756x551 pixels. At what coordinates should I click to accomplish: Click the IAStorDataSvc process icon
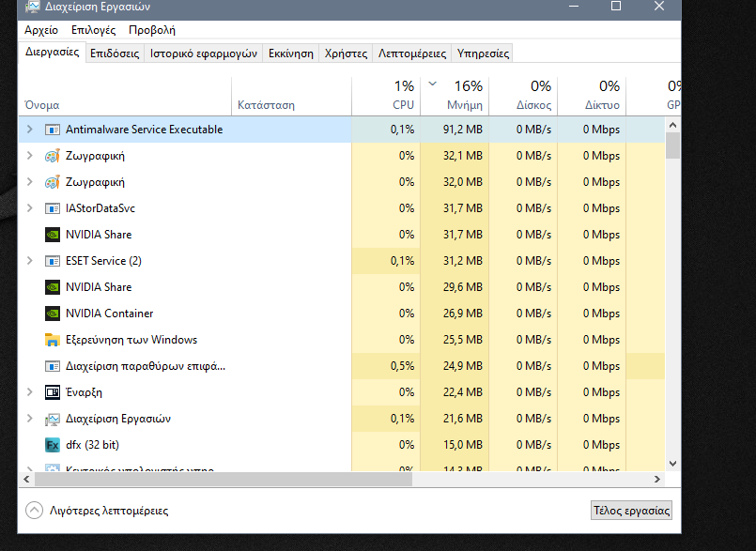point(53,208)
